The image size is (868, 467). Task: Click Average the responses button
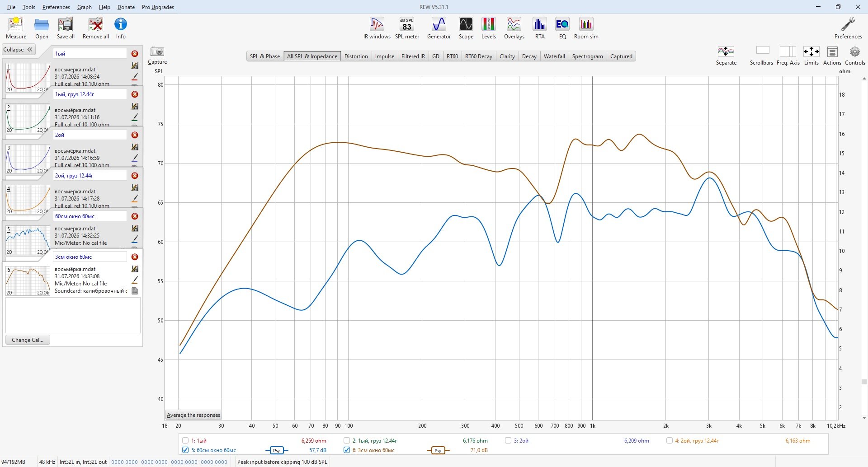193,415
